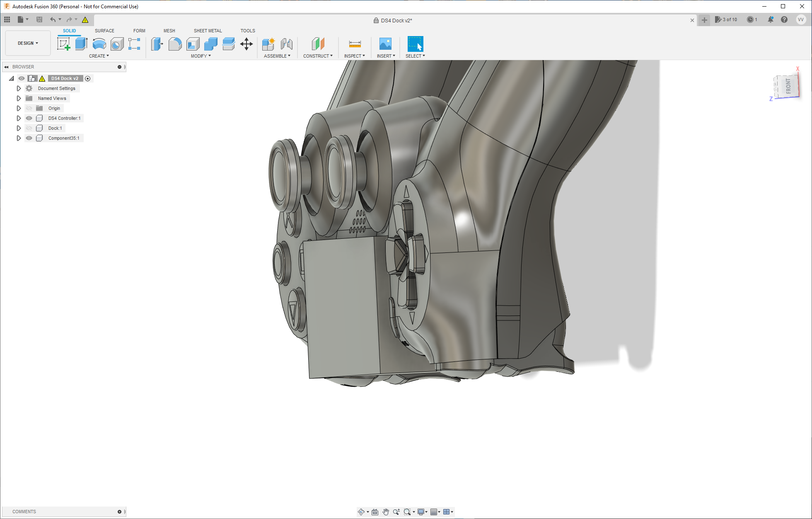Screen dimensions: 812x519
Task: Close the DS4 Dock v2 document tab
Action: pyautogui.click(x=692, y=20)
